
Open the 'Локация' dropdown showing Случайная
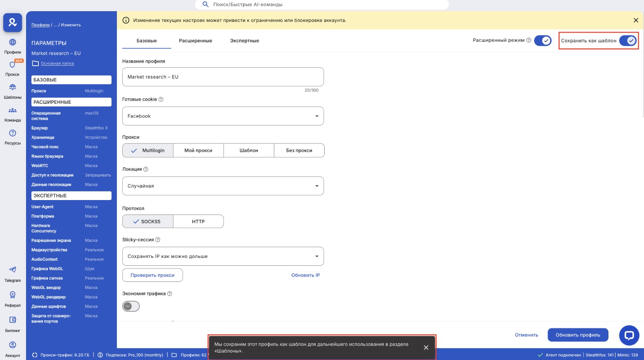223,186
